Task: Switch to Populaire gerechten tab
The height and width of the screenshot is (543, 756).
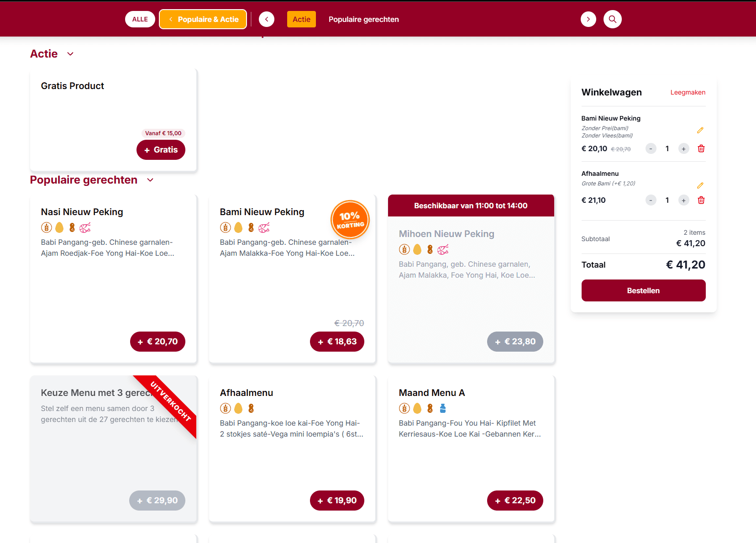Action: point(364,19)
